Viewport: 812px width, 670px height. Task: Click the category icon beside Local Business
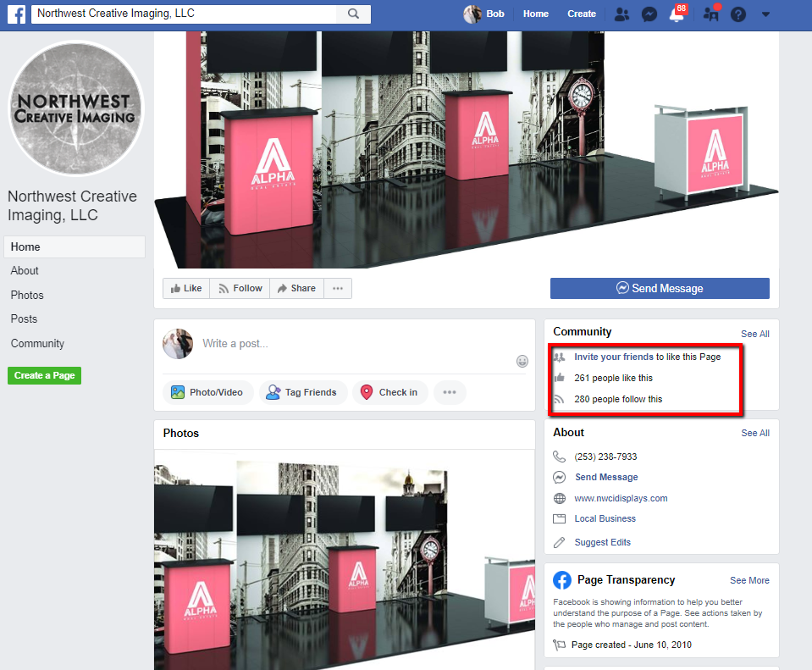[560, 518]
